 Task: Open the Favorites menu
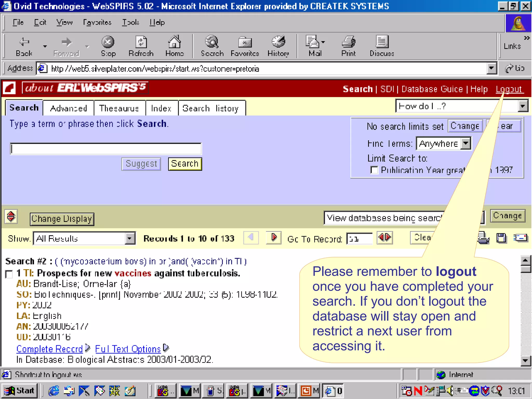coord(97,22)
